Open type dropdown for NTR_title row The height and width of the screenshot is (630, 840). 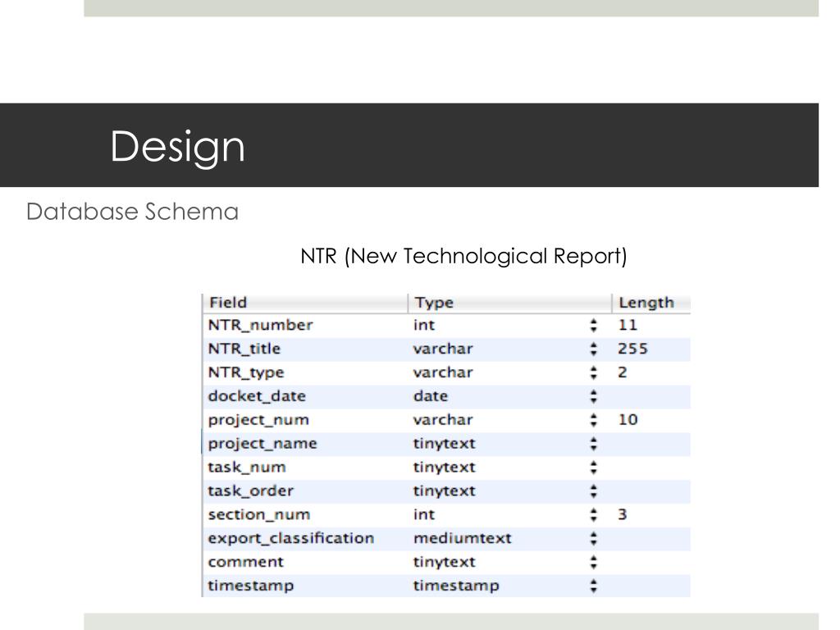593,349
